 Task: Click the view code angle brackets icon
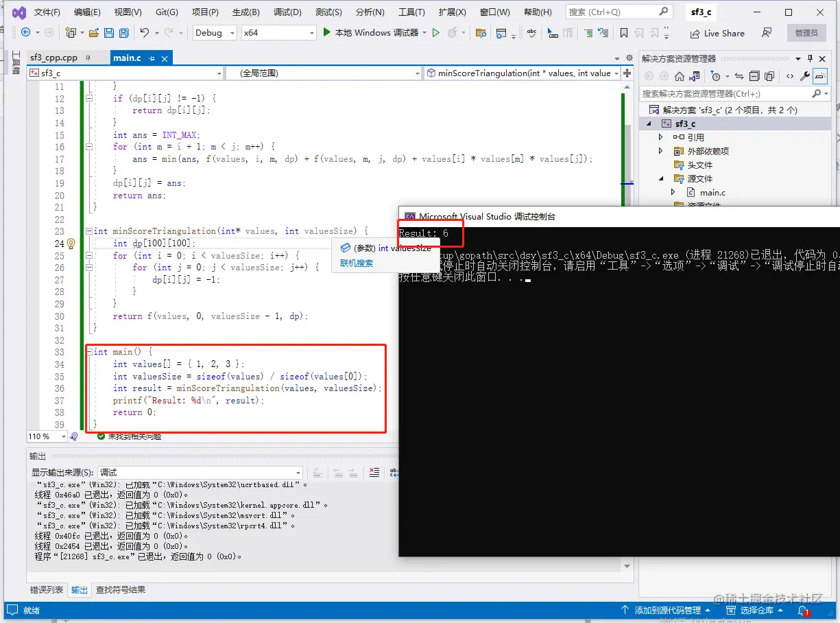click(x=790, y=76)
